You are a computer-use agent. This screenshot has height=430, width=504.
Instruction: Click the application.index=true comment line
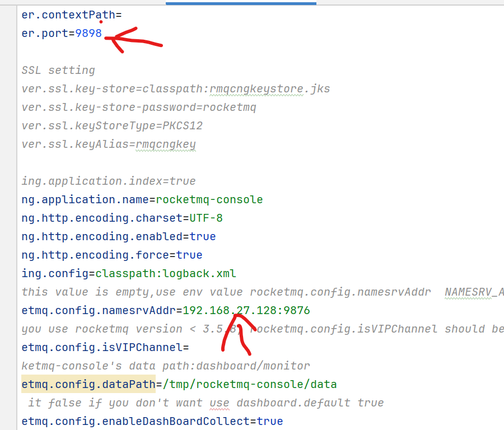point(109,181)
